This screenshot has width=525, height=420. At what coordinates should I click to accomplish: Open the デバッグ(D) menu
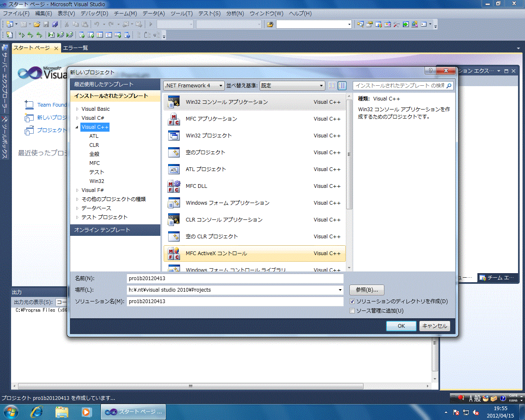tap(94, 13)
